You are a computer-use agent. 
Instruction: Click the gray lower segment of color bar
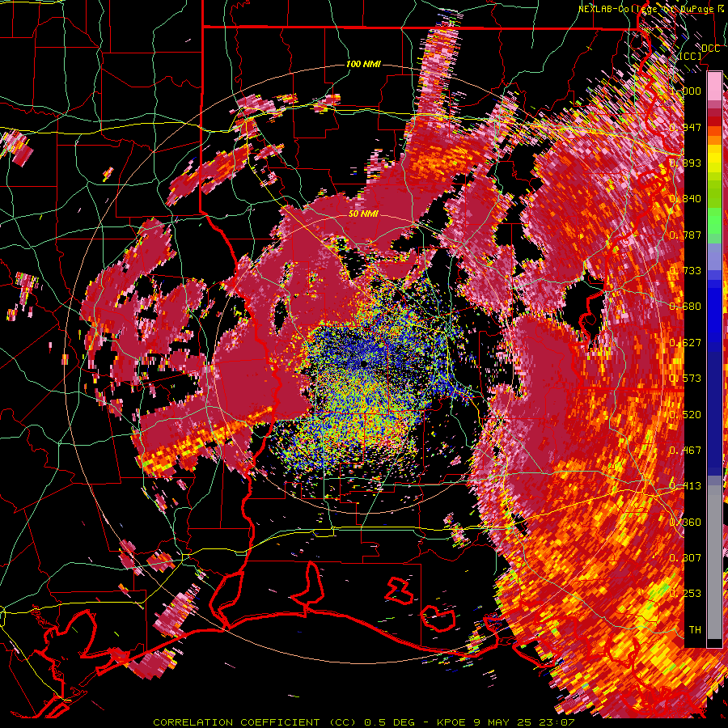714,562
